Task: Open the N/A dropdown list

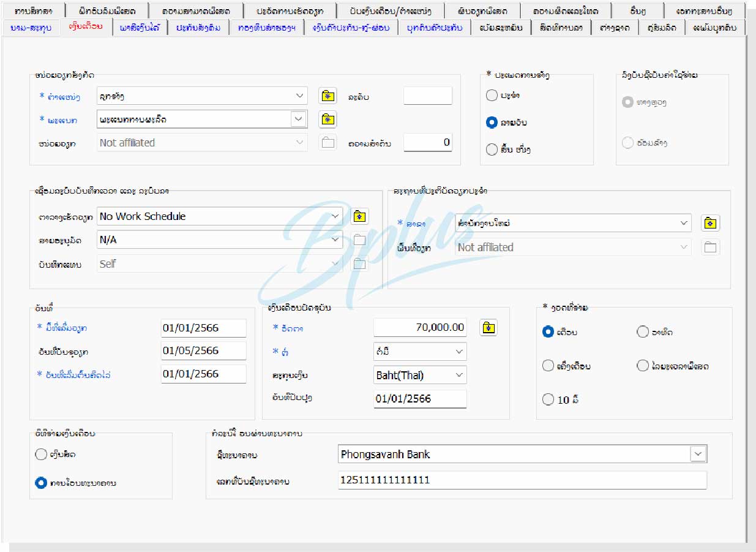Action: coord(335,240)
